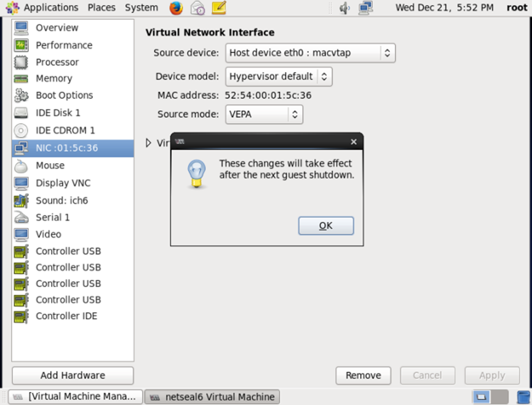Click the MAC address value 52:54:00:01:5c:36
Image resolution: width=532 pixels, height=405 pixels.
268,95
